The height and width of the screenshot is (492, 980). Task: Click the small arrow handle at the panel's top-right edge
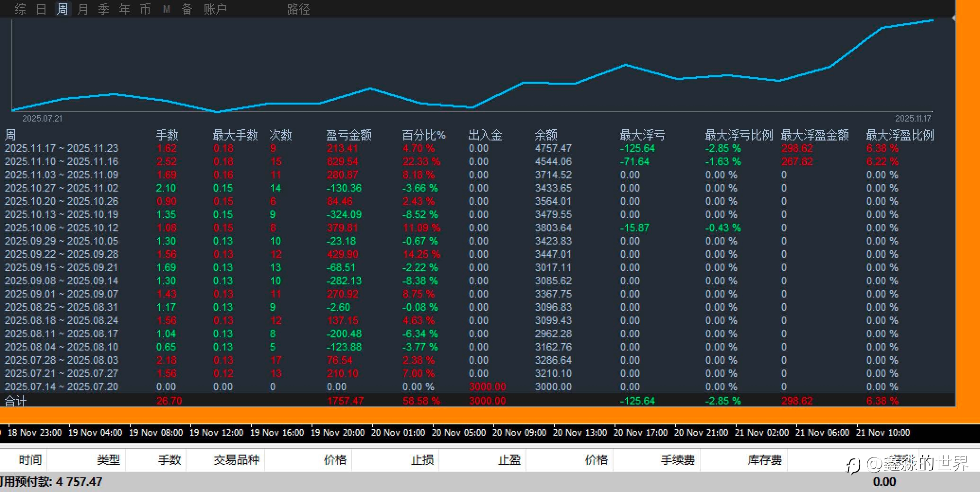(953, 18)
